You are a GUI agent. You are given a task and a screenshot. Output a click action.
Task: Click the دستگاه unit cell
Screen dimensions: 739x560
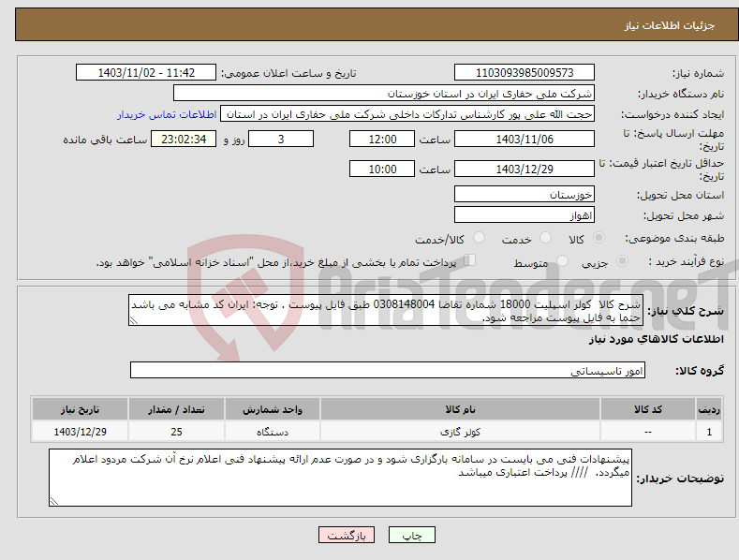coord(273,432)
